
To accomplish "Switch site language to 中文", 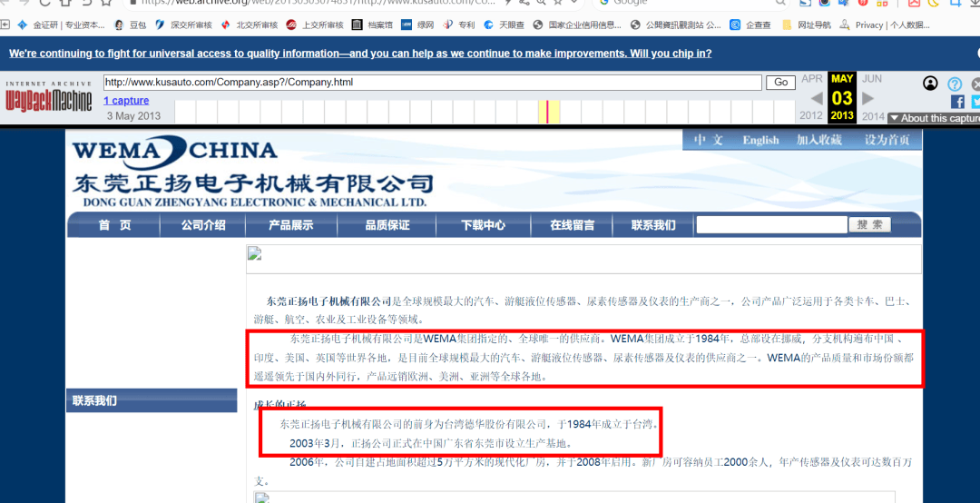I will point(708,140).
